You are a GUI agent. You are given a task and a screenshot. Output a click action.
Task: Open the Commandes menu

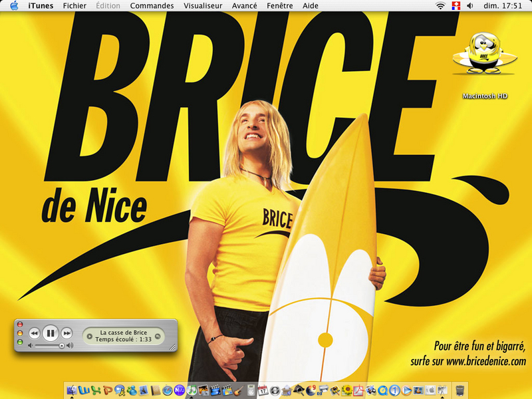tap(152, 6)
